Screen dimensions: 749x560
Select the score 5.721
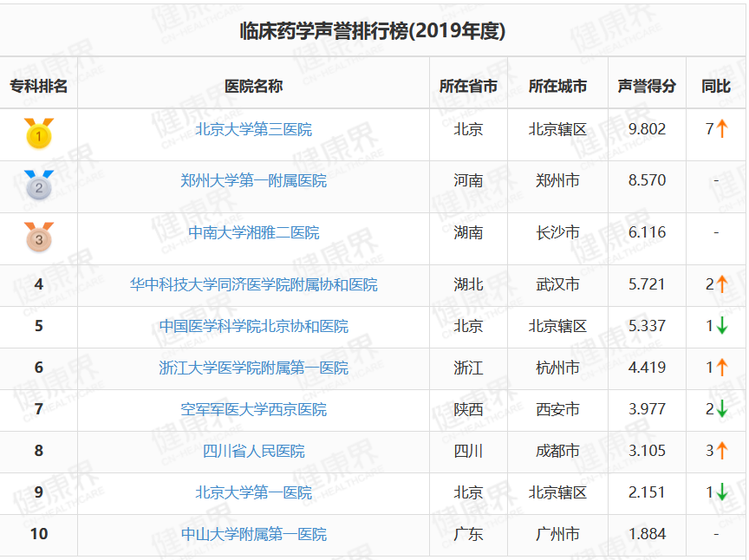coord(647,285)
